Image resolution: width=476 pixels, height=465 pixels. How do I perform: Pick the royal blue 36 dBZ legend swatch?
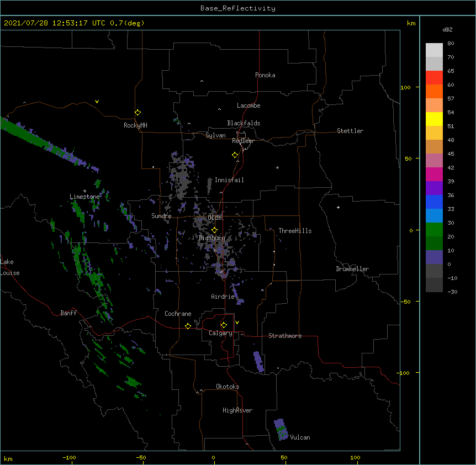coord(434,202)
